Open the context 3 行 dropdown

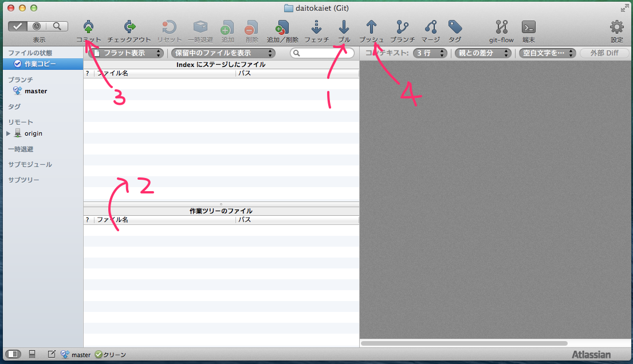430,53
